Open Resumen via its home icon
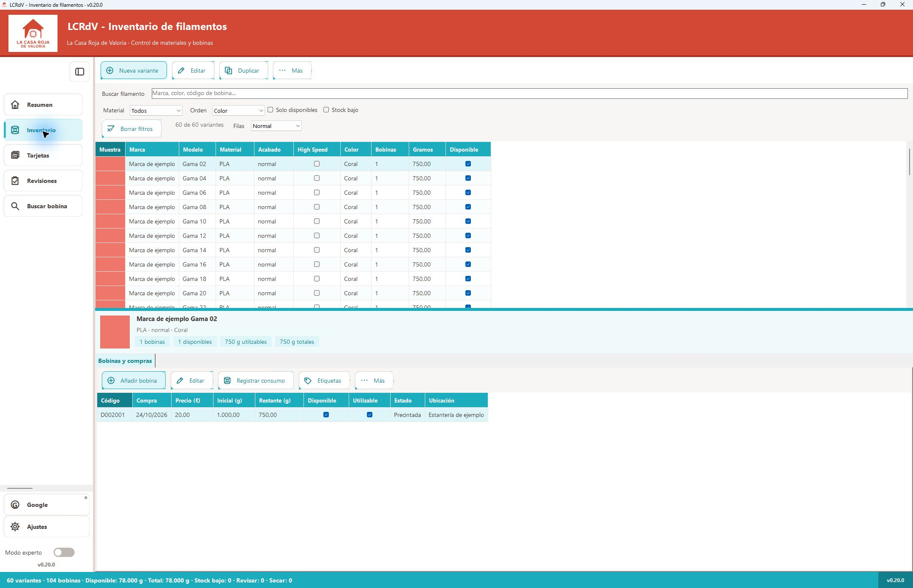Screen dimensions: 913x588 [15, 105]
